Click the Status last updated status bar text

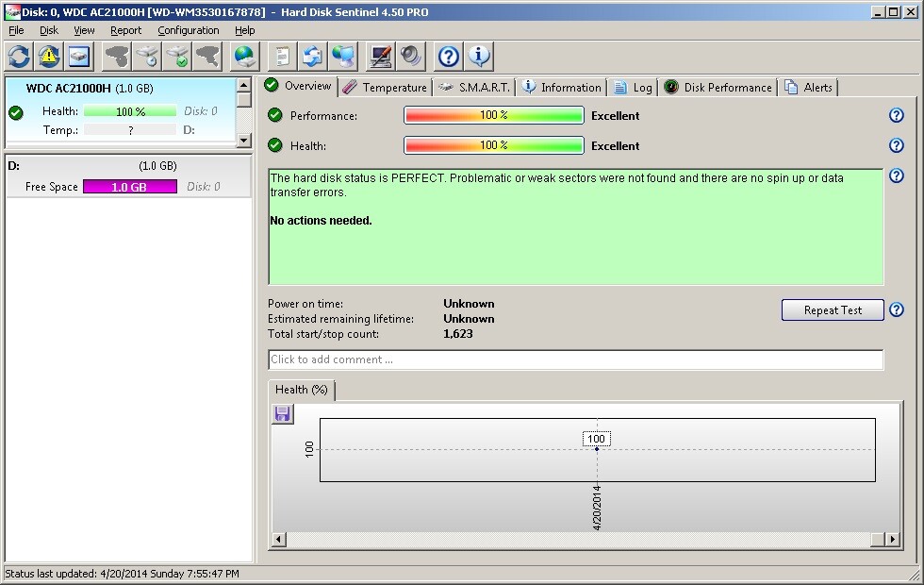(x=122, y=574)
